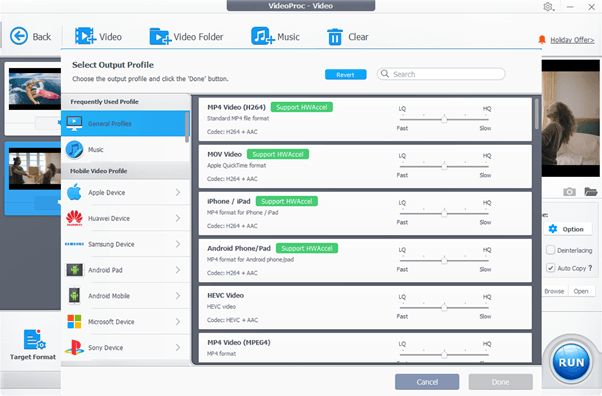Open the Holiday Offer link
The width and height of the screenshot is (602, 396).
(572, 40)
